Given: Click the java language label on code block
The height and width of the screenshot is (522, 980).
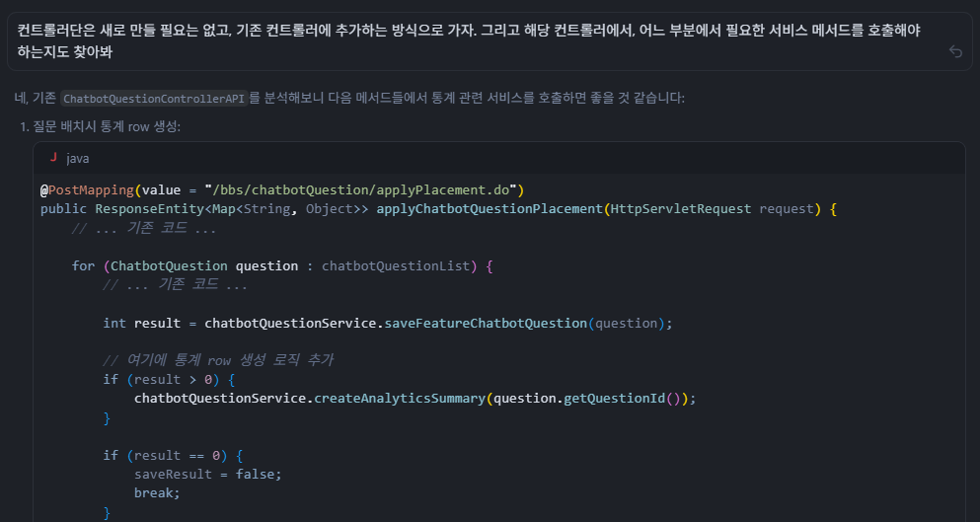Looking at the screenshot, I should click(78, 158).
